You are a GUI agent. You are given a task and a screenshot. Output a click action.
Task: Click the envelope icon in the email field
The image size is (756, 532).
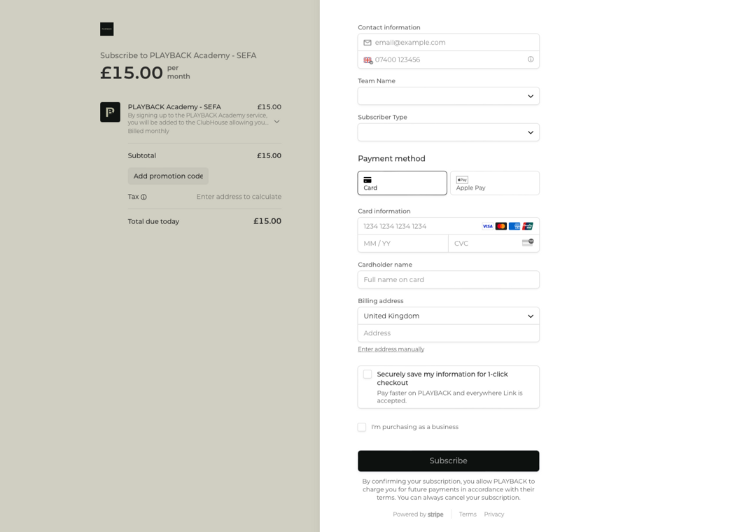click(x=367, y=42)
